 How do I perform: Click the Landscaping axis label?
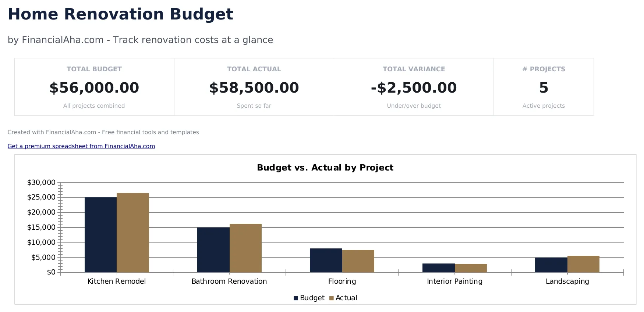point(567,281)
